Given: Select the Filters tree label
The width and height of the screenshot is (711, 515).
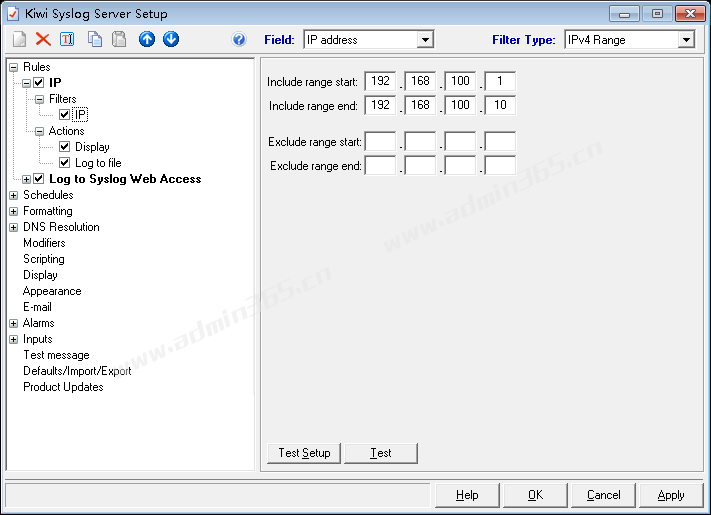Looking at the screenshot, I should pyautogui.click(x=63, y=98).
